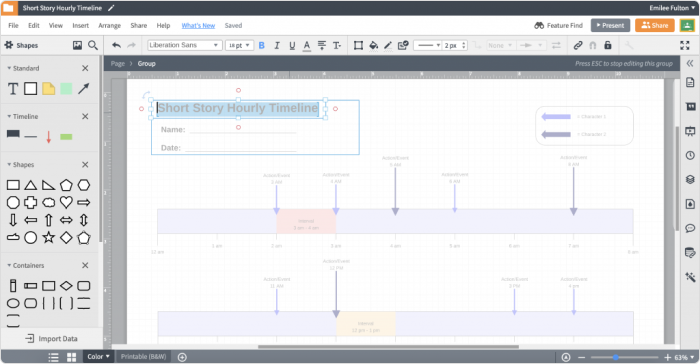Viewport: 700px width, 364px height.
Task: Open the Insert menu
Action: pos(80,25)
